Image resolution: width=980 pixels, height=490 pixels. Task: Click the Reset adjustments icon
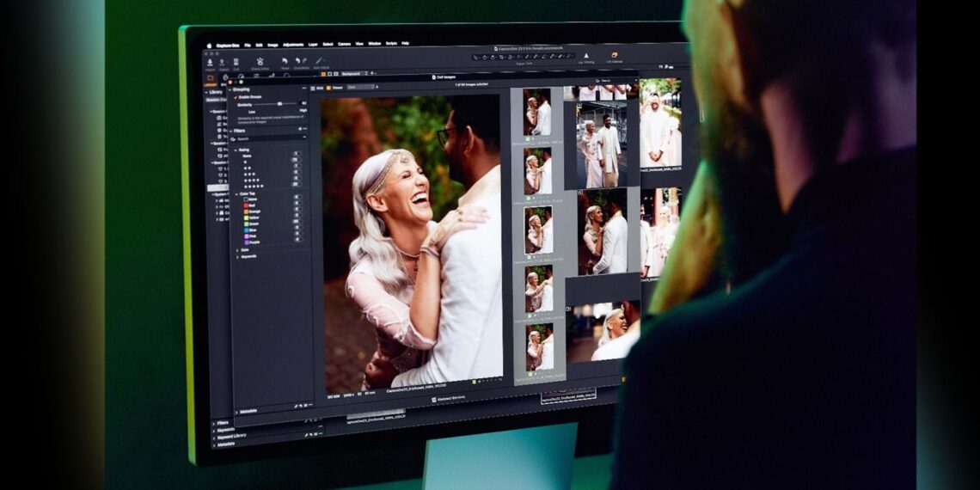click(x=285, y=61)
